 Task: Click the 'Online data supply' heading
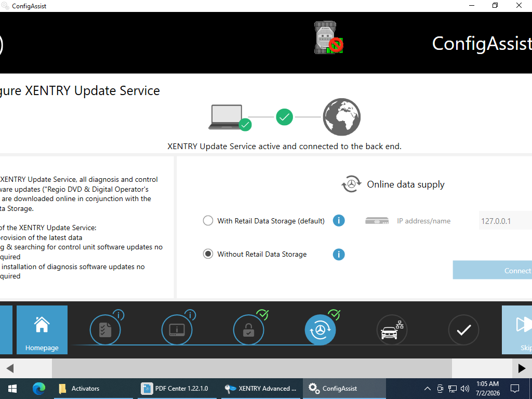(x=405, y=184)
